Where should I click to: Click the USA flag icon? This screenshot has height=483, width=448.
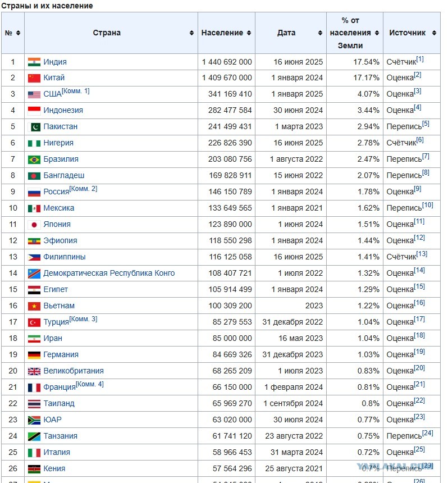pyautogui.click(x=34, y=94)
